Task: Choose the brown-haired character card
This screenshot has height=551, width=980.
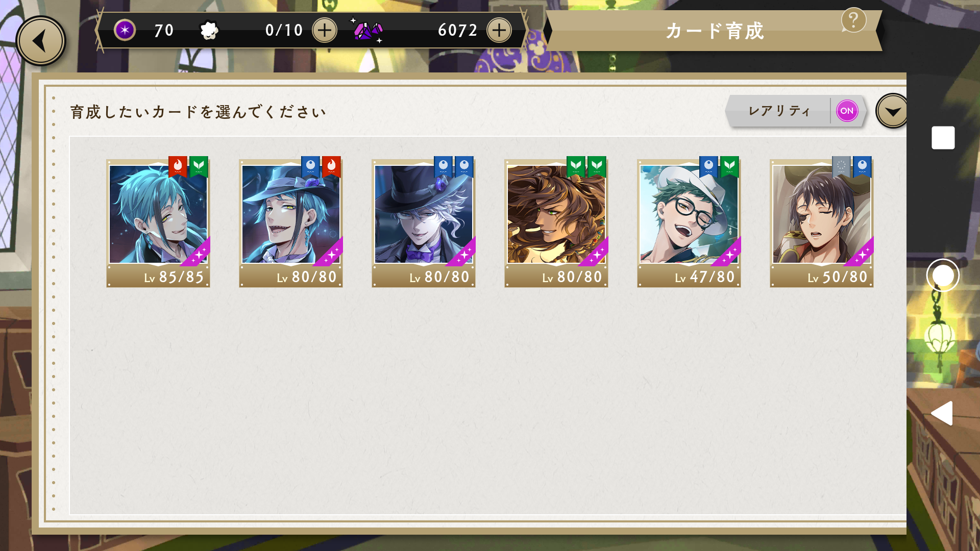Action: 556,222
